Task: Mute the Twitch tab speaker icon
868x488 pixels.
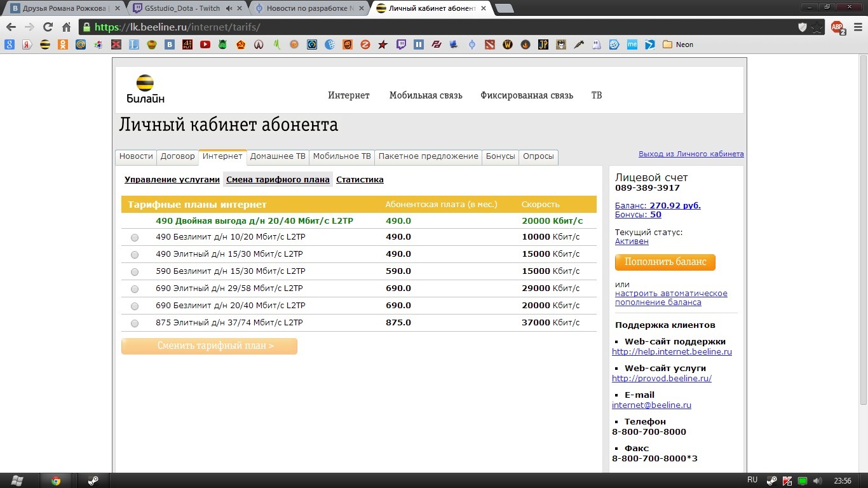Action: tap(229, 8)
